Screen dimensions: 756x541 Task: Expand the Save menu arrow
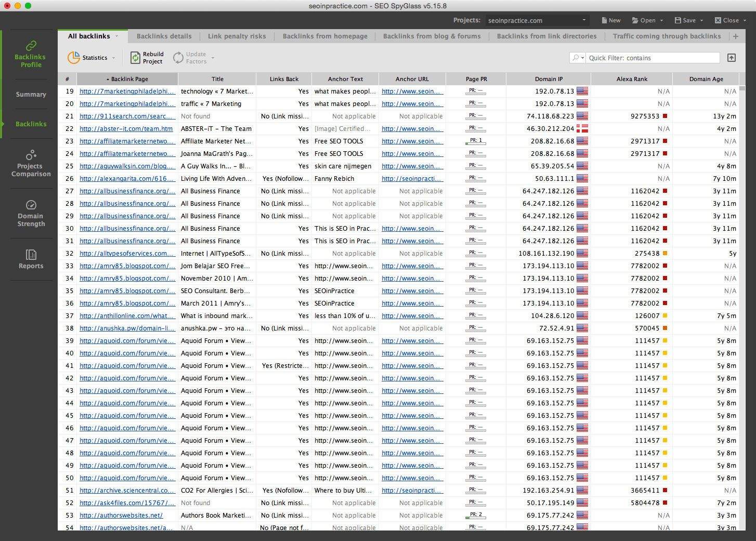[701, 20]
